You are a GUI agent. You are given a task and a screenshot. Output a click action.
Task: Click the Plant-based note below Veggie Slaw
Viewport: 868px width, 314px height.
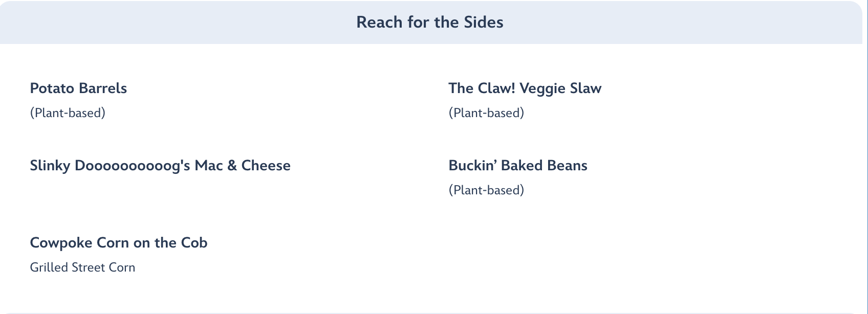click(486, 113)
